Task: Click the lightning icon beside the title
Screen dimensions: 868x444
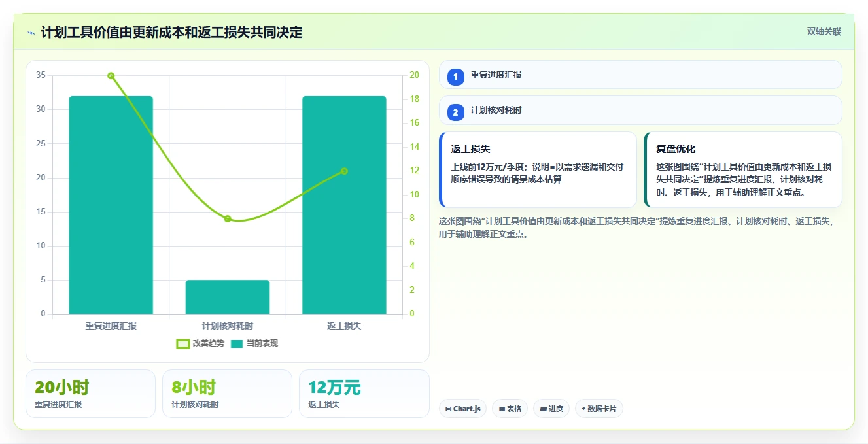Action: (31, 33)
